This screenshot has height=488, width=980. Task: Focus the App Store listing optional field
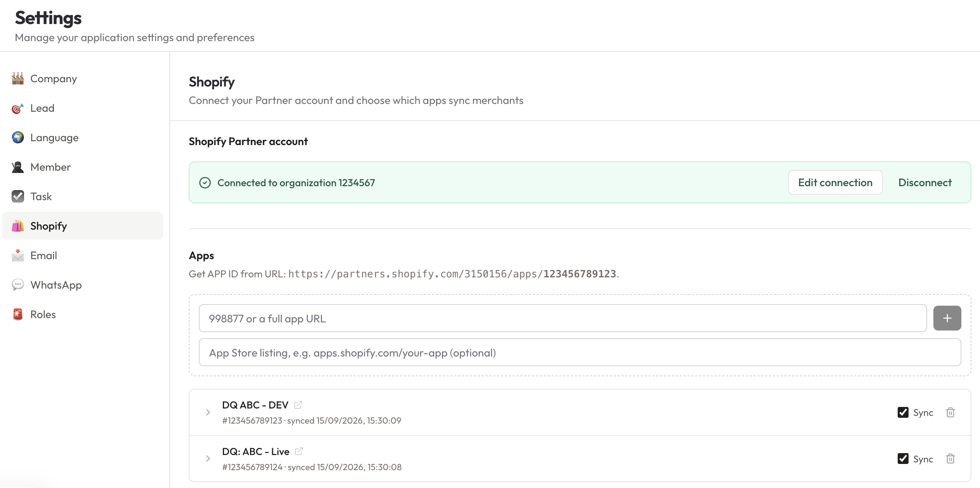580,352
